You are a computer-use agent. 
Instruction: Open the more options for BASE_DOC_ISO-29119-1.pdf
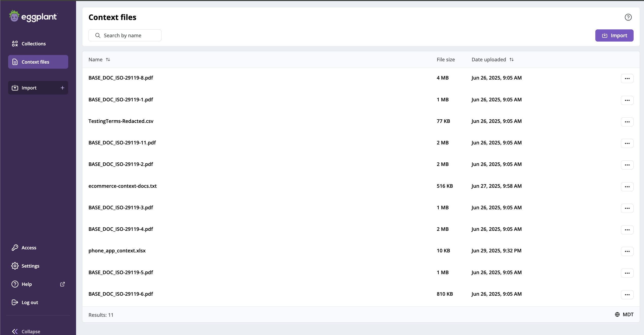[627, 100]
